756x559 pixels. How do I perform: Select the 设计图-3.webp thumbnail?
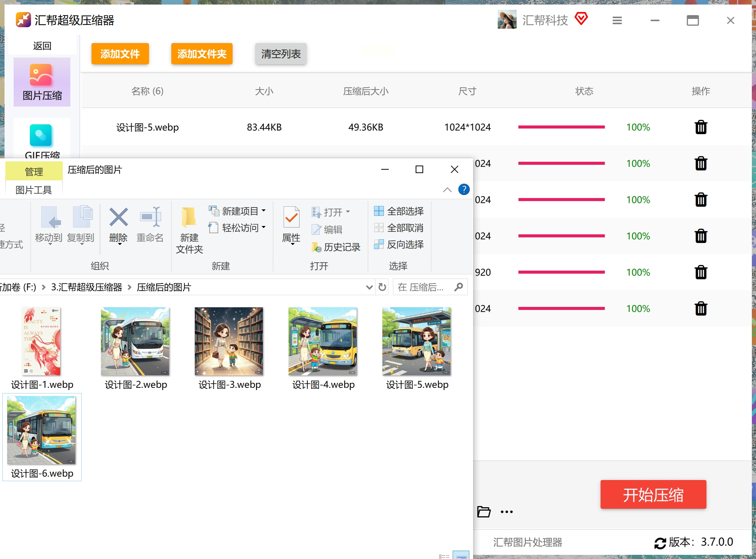[x=229, y=341]
